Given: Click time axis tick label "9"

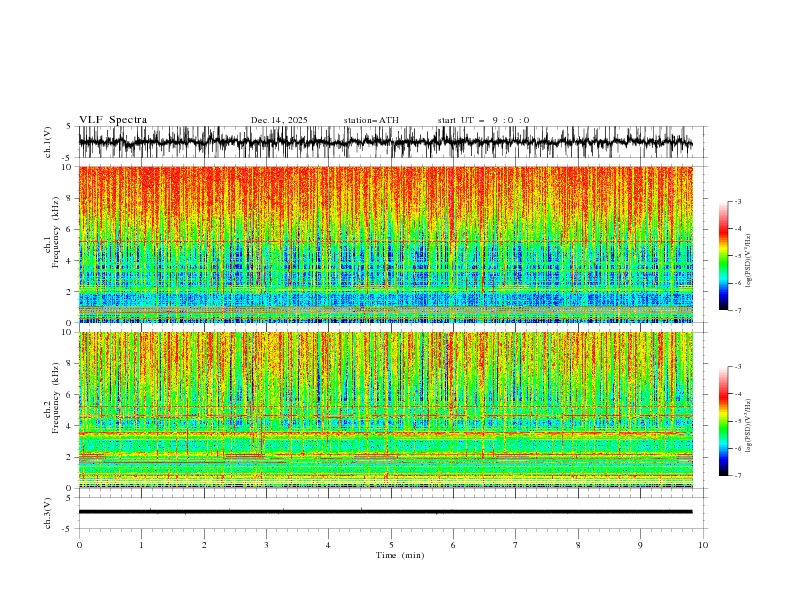Looking at the screenshot, I should [x=640, y=545].
